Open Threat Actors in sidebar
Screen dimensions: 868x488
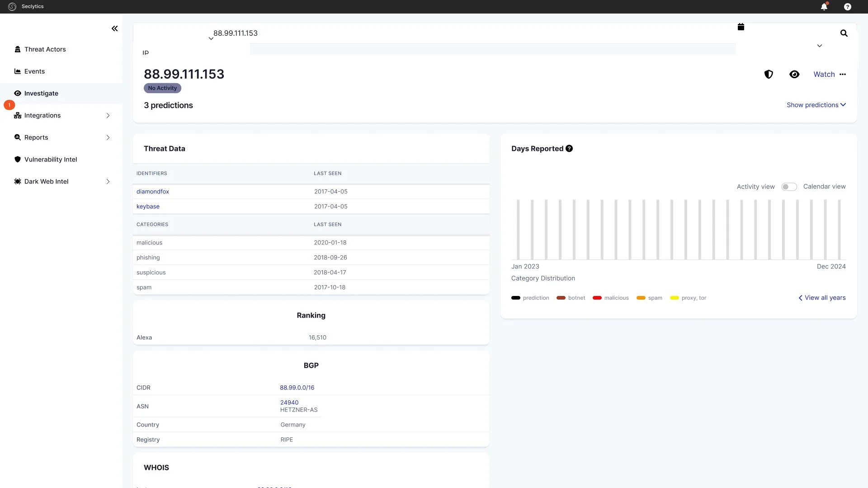click(45, 49)
